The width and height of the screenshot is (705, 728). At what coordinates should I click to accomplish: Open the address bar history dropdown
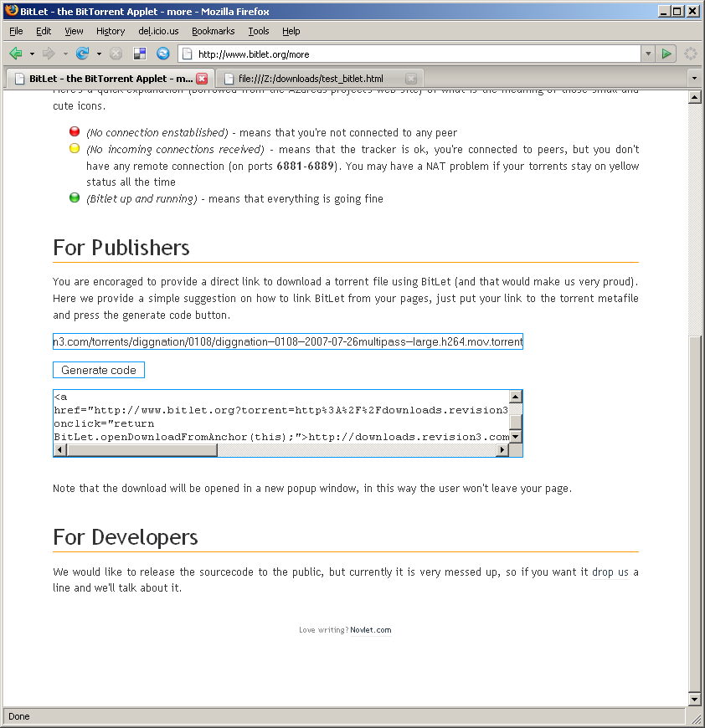coord(648,54)
